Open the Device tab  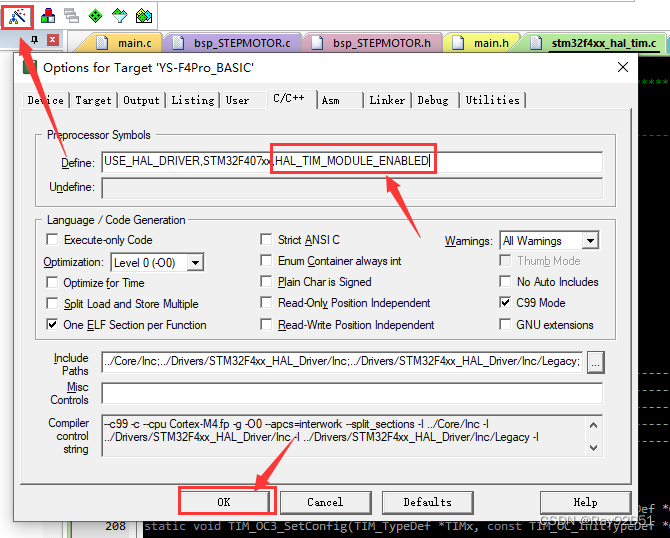pyautogui.click(x=45, y=100)
